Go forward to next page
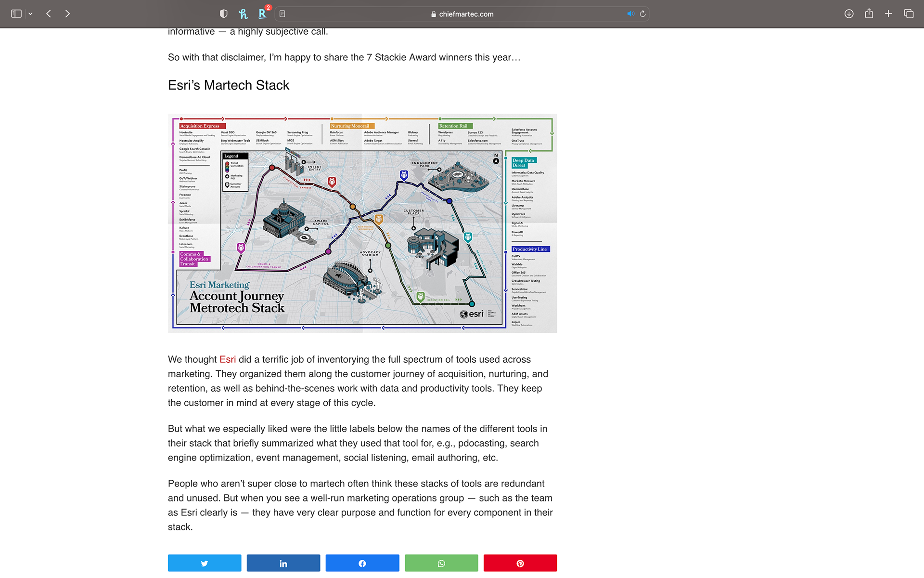The image size is (924, 578). click(x=67, y=14)
